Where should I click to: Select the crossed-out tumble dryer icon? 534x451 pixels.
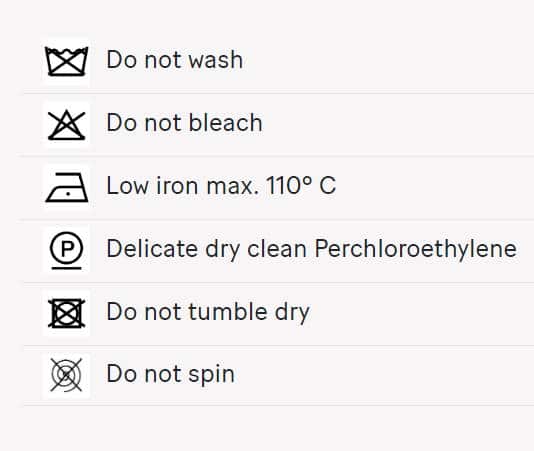pos(66,313)
